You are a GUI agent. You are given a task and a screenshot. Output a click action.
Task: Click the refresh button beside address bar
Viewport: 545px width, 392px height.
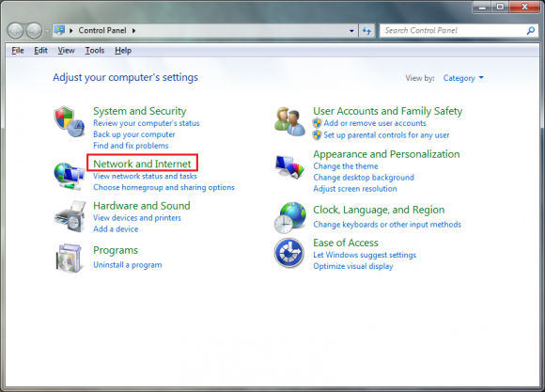[366, 31]
